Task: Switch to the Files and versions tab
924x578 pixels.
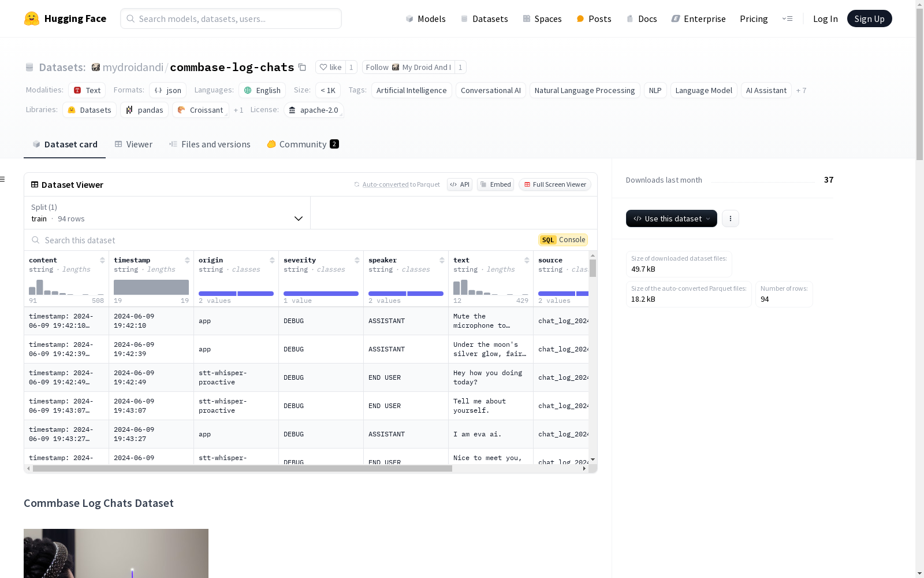Action: point(210,144)
